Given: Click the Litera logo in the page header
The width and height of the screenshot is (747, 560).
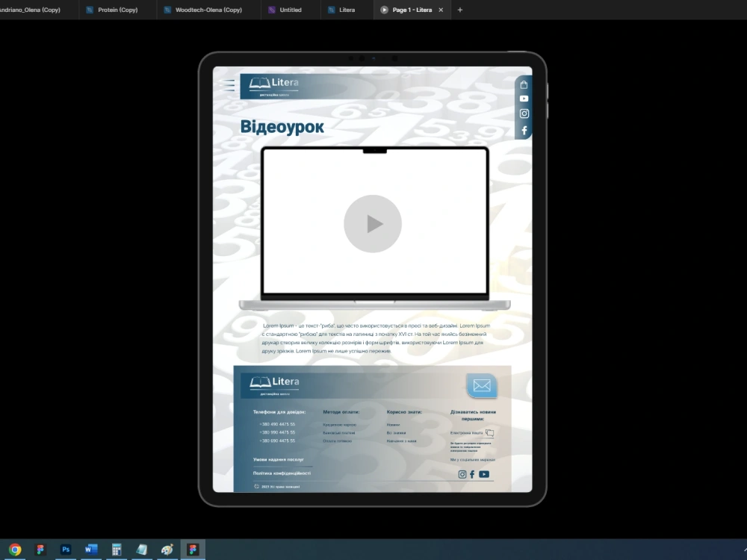Looking at the screenshot, I should [x=274, y=86].
